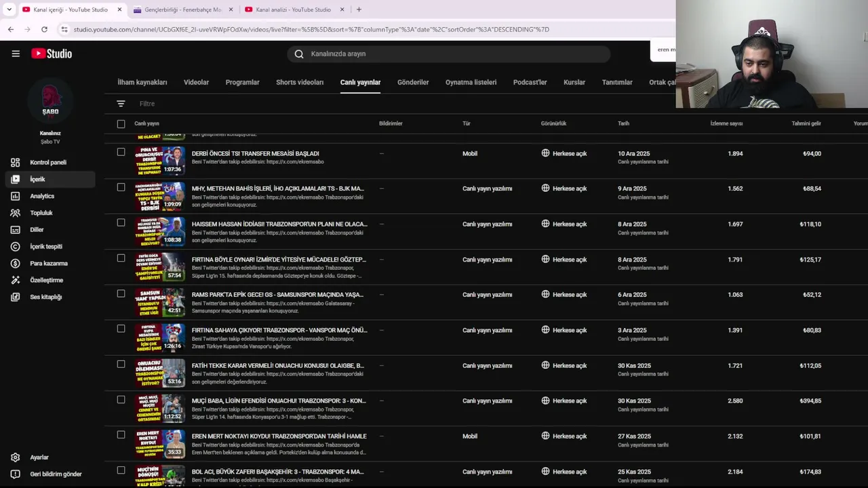Click globe visibility icon of DERBİ ÖNCESİ row

(545, 153)
